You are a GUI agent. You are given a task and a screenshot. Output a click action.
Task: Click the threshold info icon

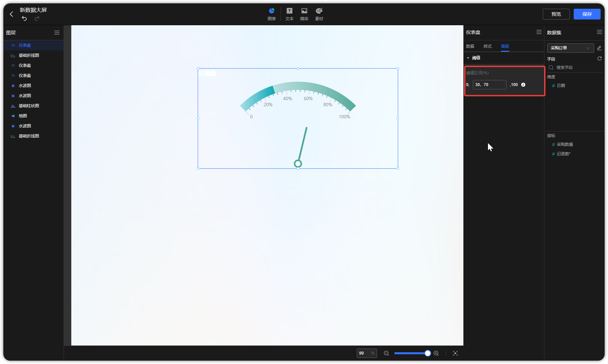pos(523,85)
